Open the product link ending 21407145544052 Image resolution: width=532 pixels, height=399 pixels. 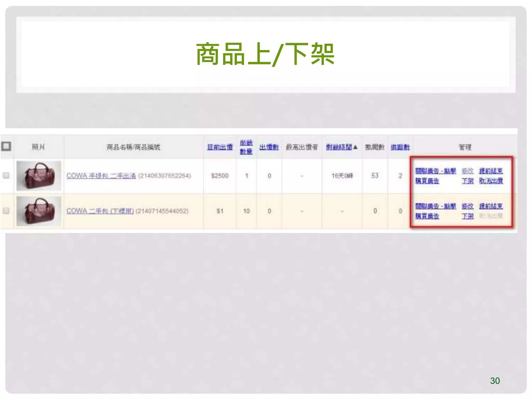click(x=100, y=211)
